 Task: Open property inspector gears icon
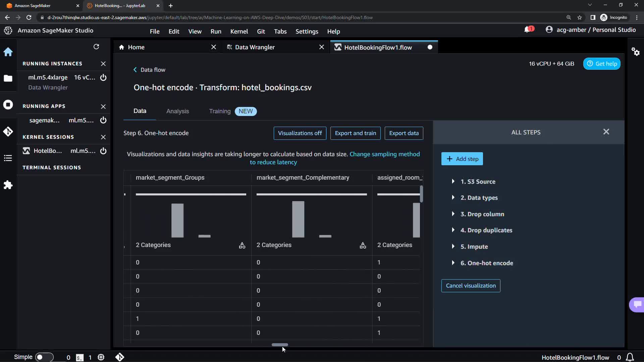(x=635, y=52)
